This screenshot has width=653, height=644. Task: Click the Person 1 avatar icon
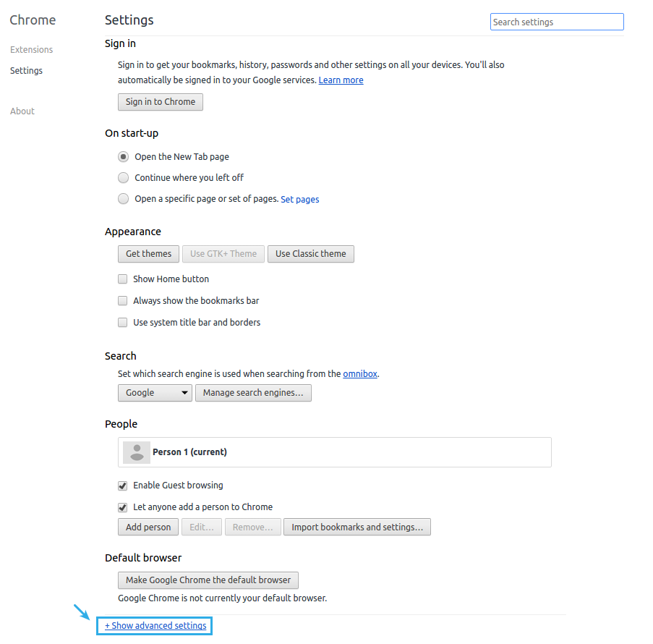[x=137, y=452]
